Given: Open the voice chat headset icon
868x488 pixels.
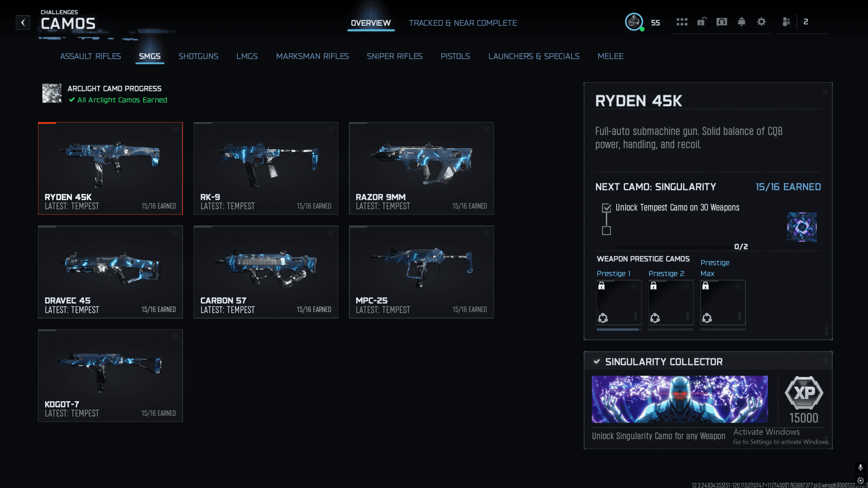Looking at the screenshot, I should (722, 22).
